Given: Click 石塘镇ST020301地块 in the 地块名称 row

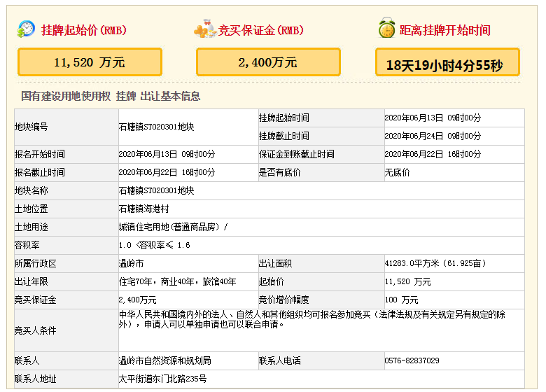Looking at the screenshot, I should coord(156,191).
